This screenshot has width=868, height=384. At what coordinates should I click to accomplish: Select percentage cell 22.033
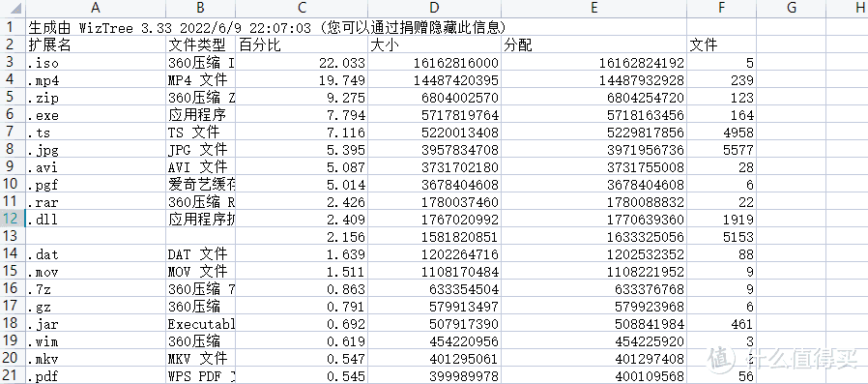302,62
